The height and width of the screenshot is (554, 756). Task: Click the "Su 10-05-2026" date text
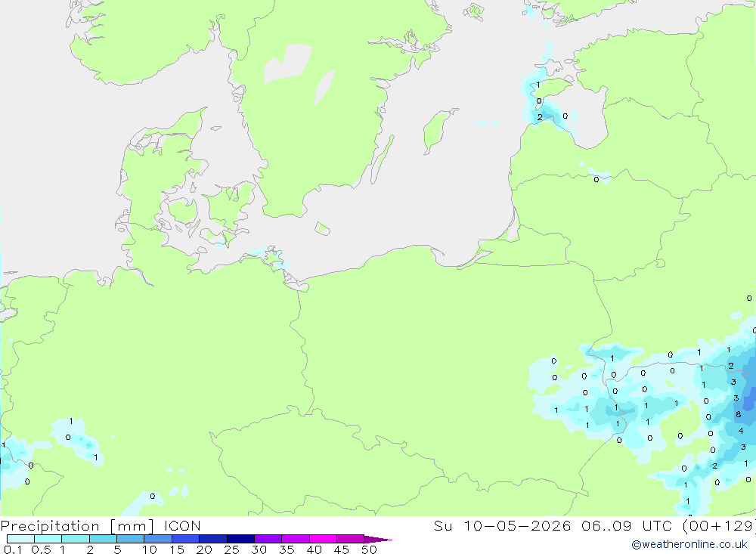click(503, 525)
